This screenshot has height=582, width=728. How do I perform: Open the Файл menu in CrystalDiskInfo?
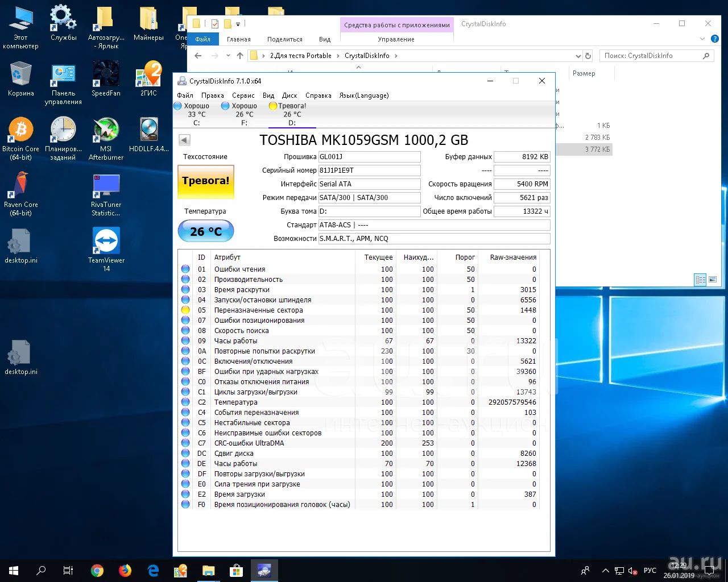tap(185, 95)
